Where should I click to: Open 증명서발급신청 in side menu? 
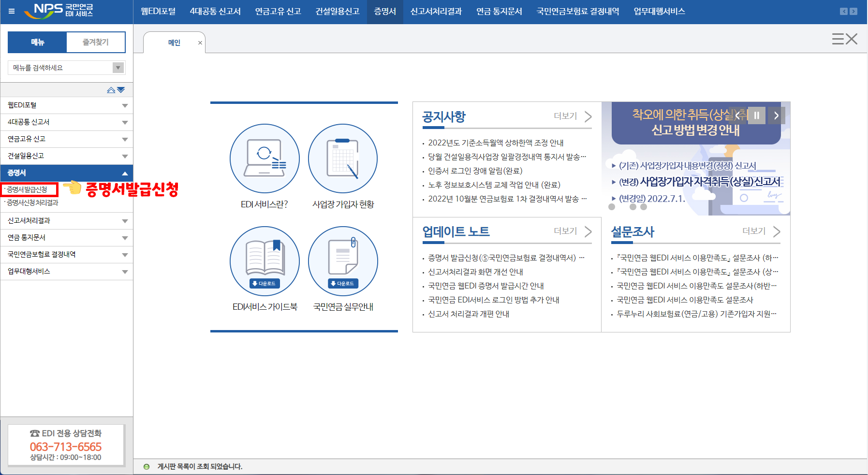[27, 189]
